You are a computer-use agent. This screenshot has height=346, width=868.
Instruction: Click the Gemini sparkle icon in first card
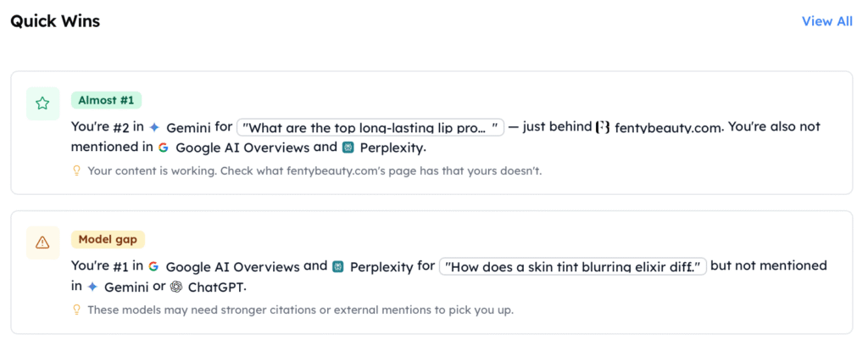(x=155, y=127)
